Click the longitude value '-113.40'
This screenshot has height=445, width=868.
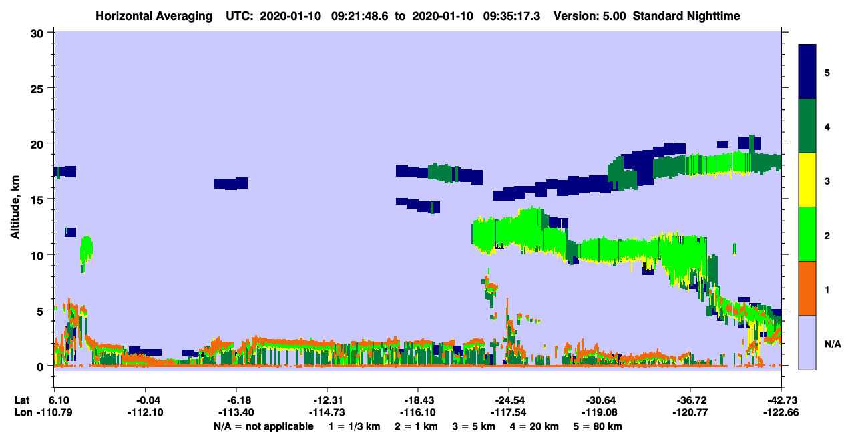coord(236,413)
